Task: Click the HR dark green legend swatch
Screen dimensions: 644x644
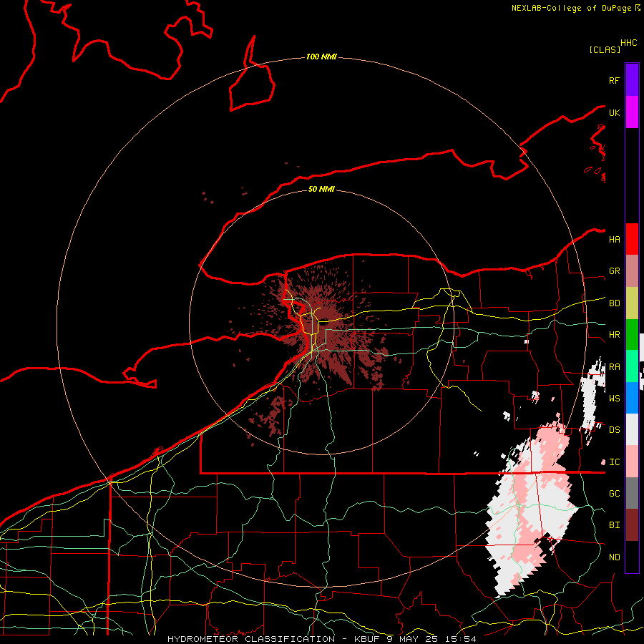Action: click(x=632, y=335)
